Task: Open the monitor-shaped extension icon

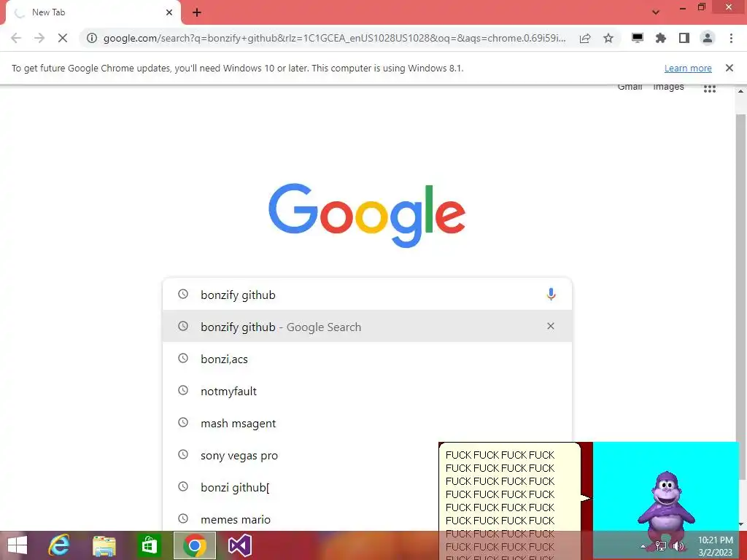Action: [x=638, y=38]
